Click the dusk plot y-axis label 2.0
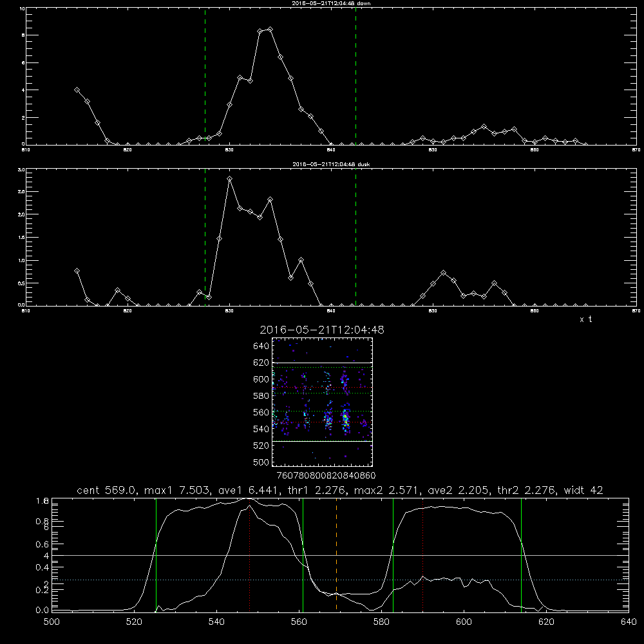The image size is (644, 644). click(21, 214)
